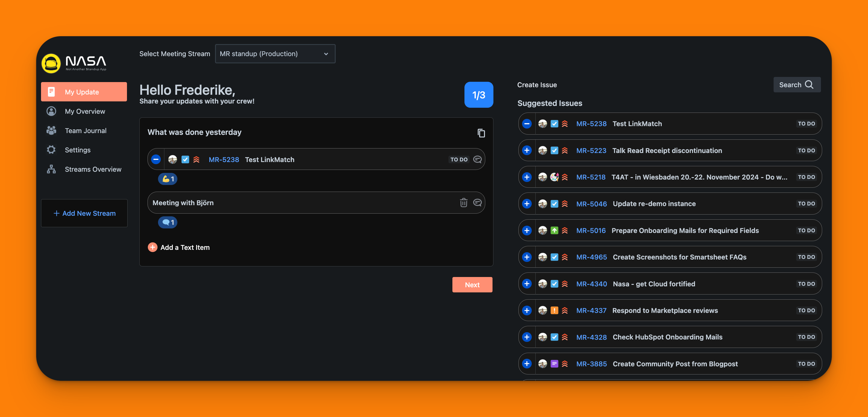Image resolution: width=868 pixels, height=417 pixels.
Task: Click the TO DO status on yesterday's MR-5238
Action: [459, 159]
